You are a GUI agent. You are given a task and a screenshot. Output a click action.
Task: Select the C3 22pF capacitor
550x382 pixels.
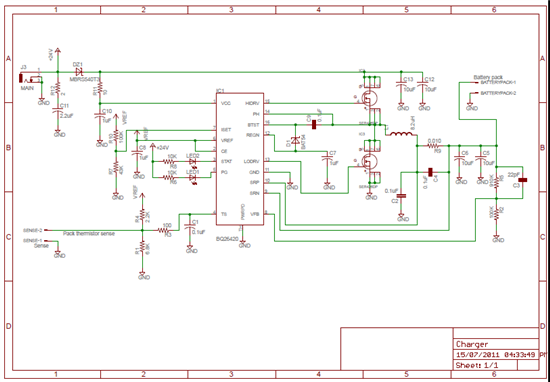pyautogui.click(x=523, y=180)
